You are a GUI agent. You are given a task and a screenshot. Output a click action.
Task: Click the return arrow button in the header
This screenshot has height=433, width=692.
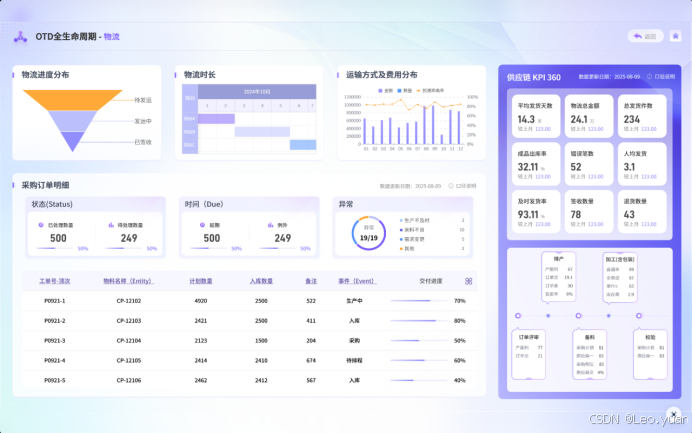(x=645, y=36)
